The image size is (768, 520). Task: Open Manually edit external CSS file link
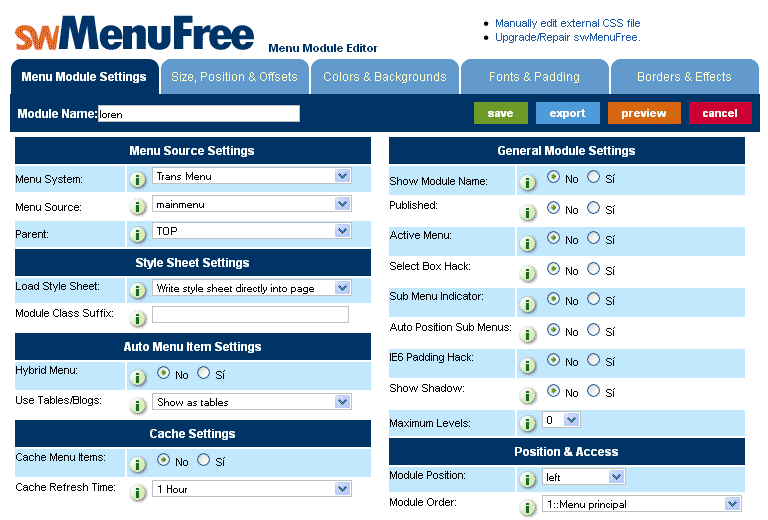pyautogui.click(x=568, y=23)
